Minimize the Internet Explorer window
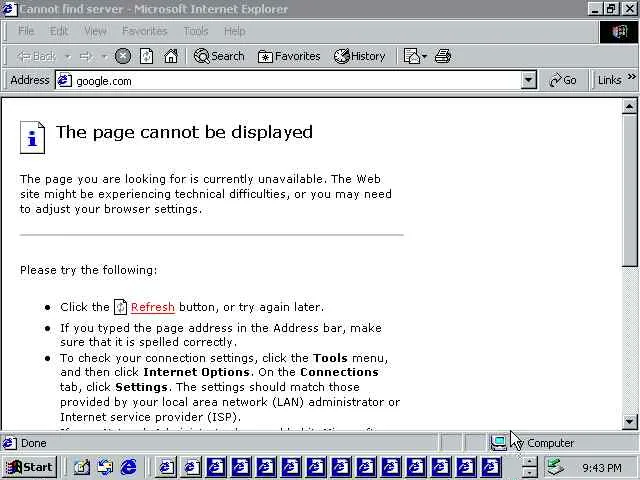640x480 pixels. tap(595, 9)
